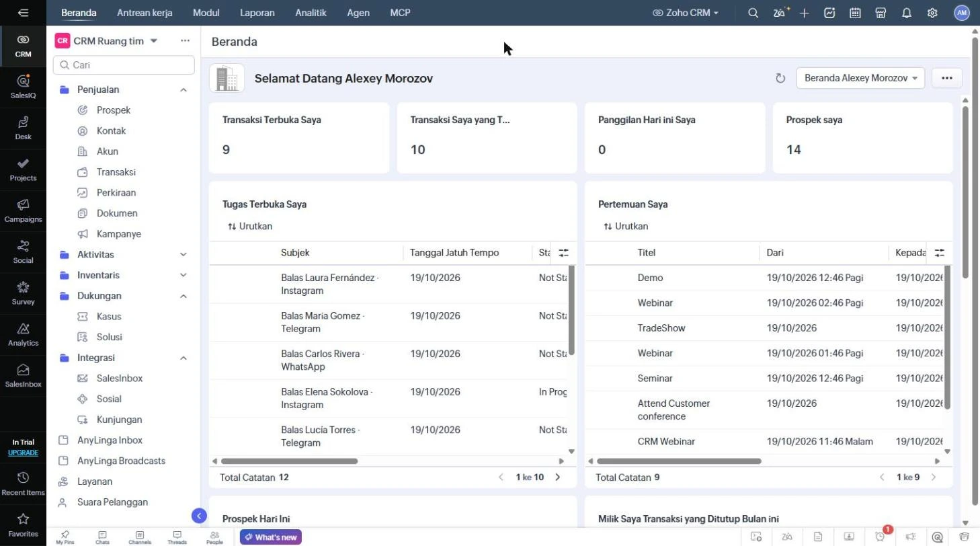The image size is (980, 546).
Task: Click the Cari search field in sidebar
Action: click(124, 65)
